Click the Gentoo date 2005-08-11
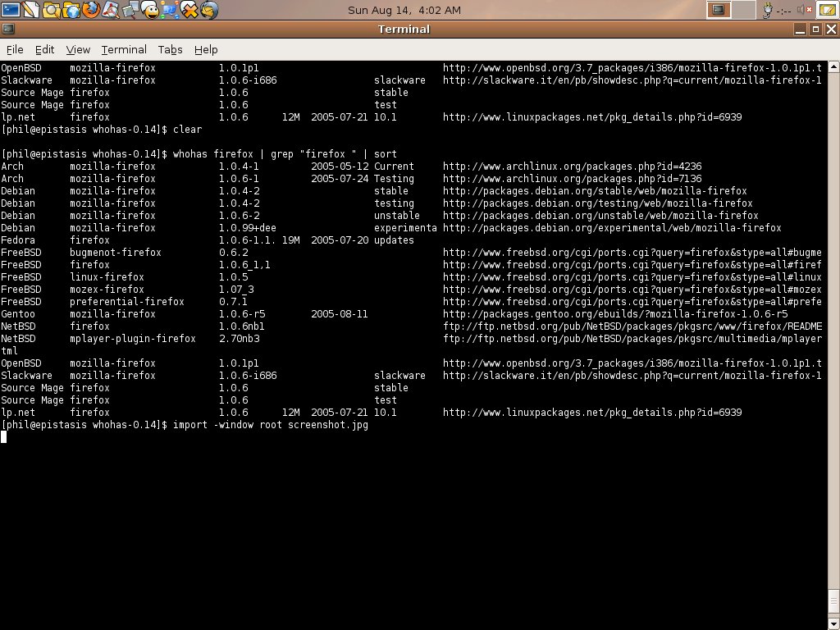 pyautogui.click(x=340, y=314)
